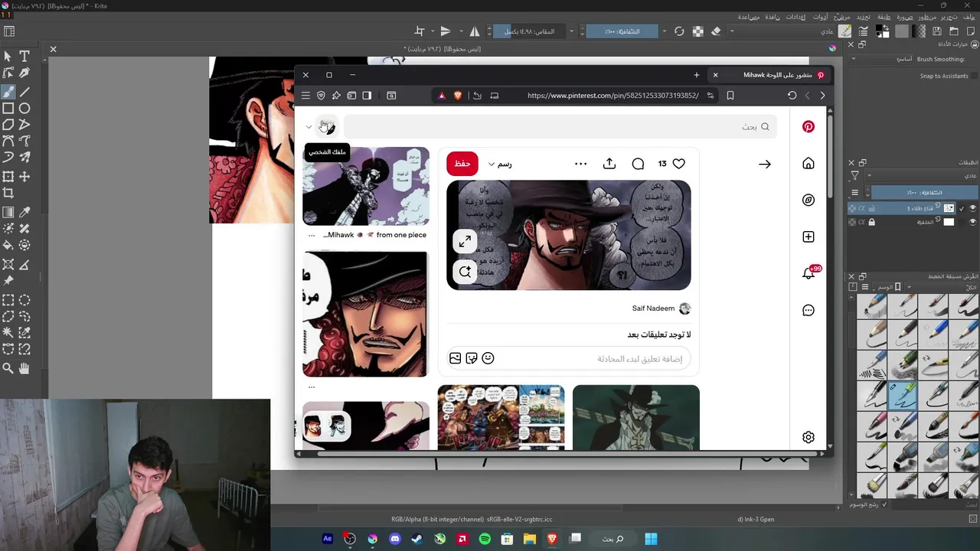Select the Move tool

click(24, 177)
